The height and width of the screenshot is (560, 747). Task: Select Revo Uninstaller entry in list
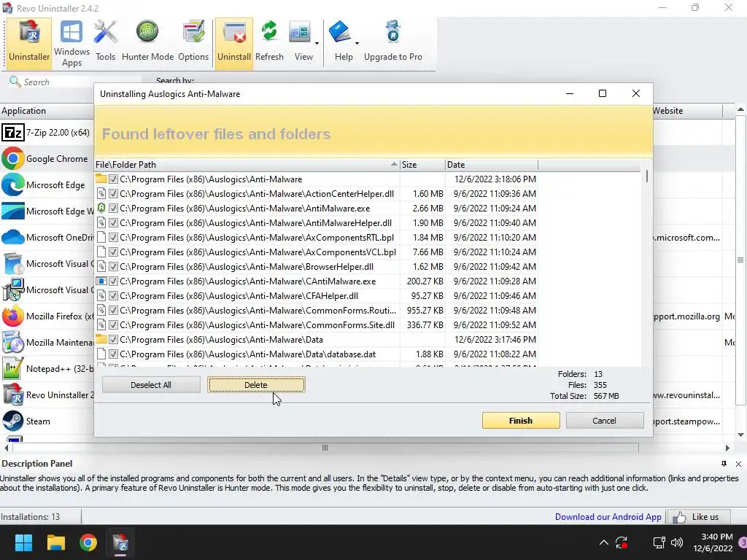click(x=47, y=394)
